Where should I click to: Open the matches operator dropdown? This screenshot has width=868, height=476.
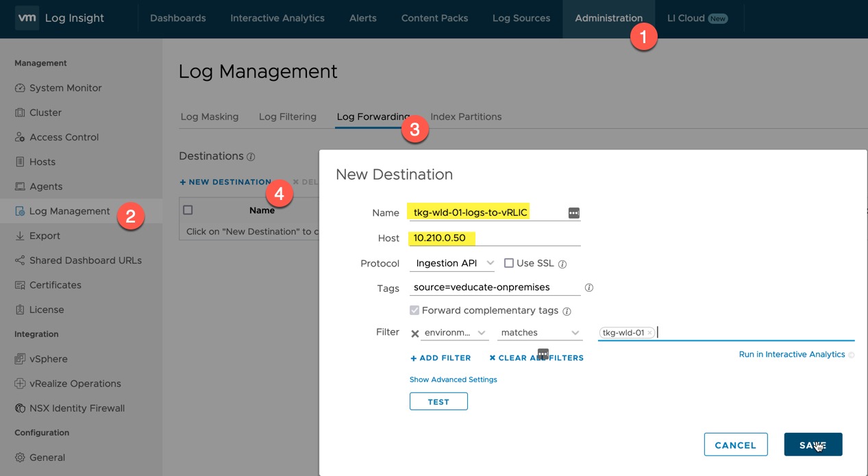[540, 333]
